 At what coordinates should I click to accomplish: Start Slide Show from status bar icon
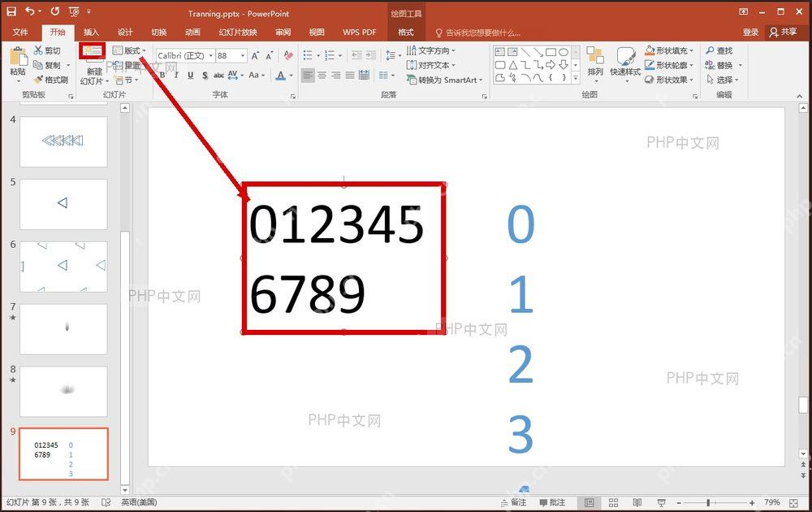pos(661,503)
